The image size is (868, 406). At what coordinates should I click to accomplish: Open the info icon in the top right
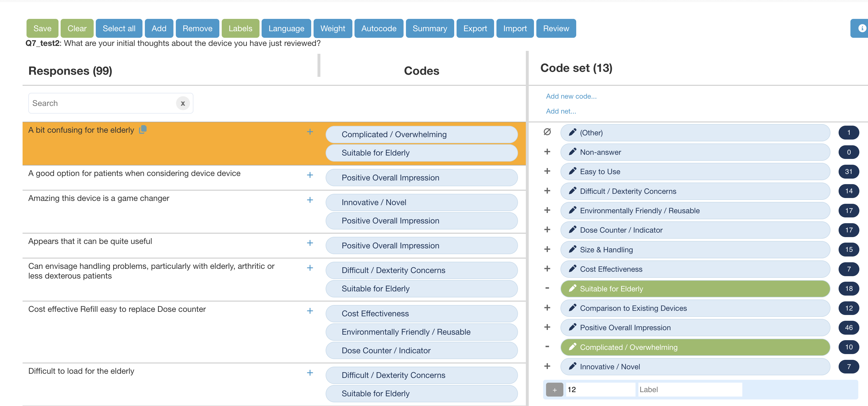(862, 28)
